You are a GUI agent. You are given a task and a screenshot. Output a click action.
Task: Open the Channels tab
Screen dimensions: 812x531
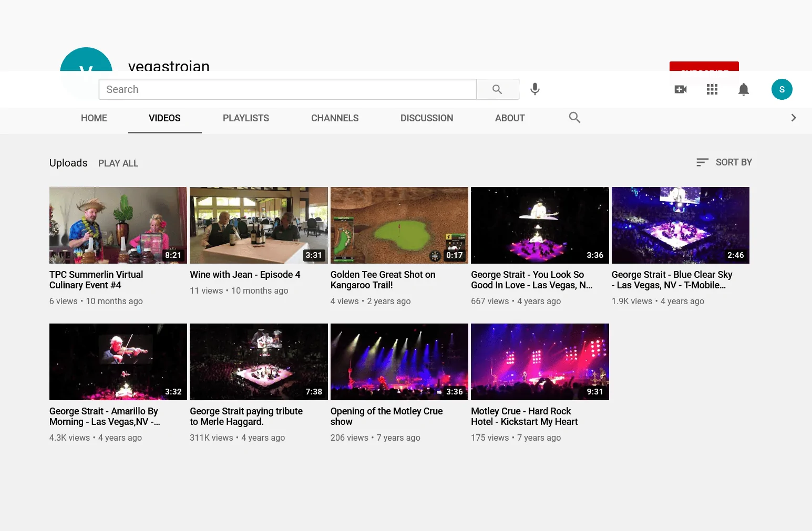click(335, 118)
